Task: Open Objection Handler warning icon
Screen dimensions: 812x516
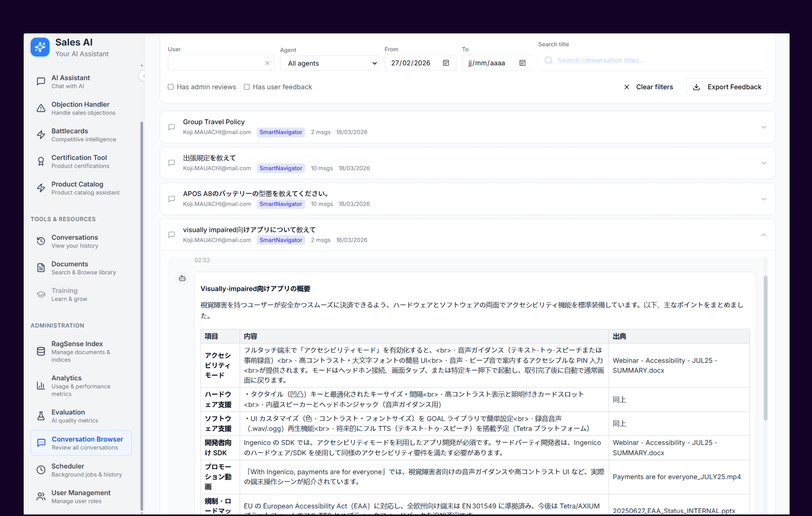Action: pos(41,108)
